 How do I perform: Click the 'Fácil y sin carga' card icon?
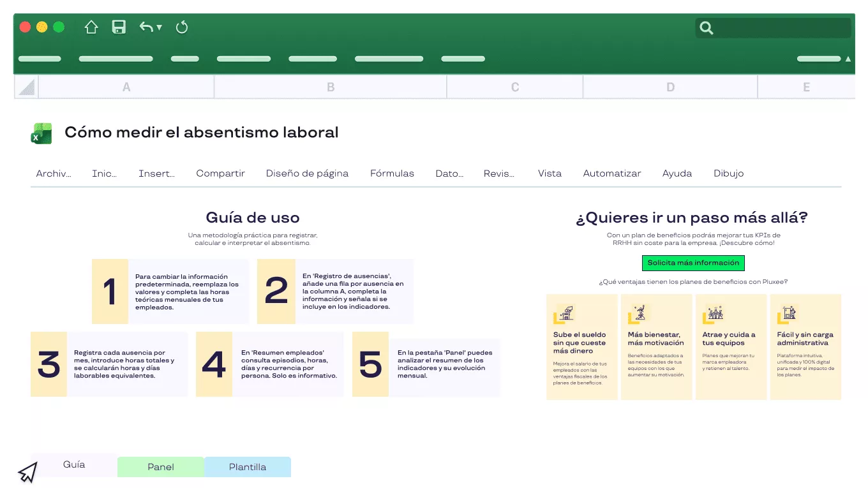(x=788, y=313)
